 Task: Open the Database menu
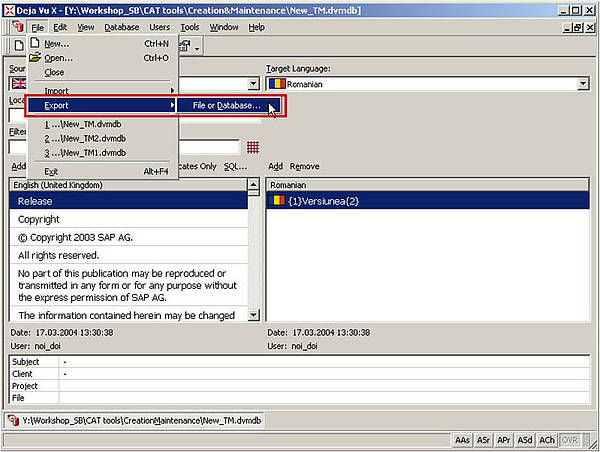pos(121,27)
